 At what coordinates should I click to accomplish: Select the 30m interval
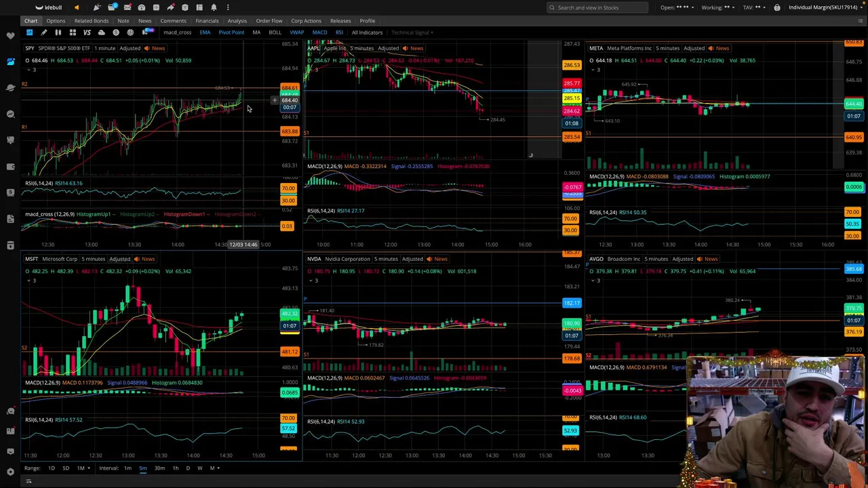[x=159, y=468]
